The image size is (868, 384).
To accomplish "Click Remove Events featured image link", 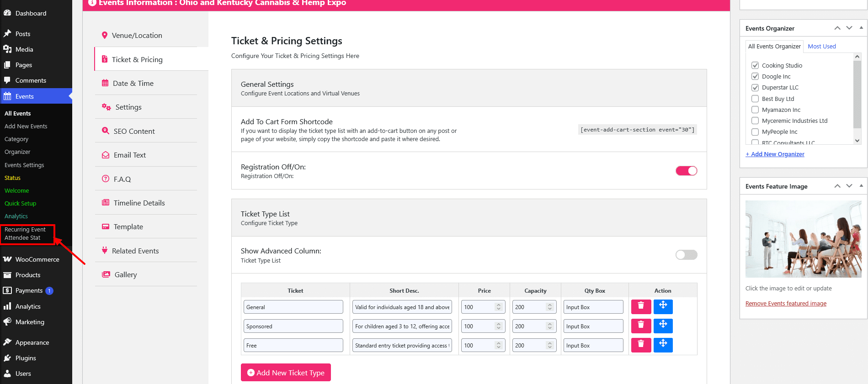I will pyautogui.click(x=786, y=304).
